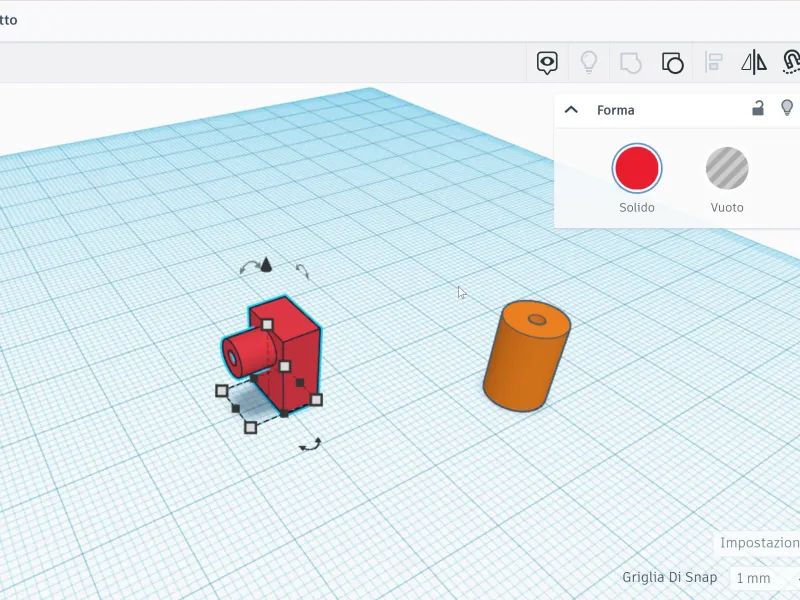Click the Vuoto label
Viewport: 800px width, 600px height.
click(727, 208)
